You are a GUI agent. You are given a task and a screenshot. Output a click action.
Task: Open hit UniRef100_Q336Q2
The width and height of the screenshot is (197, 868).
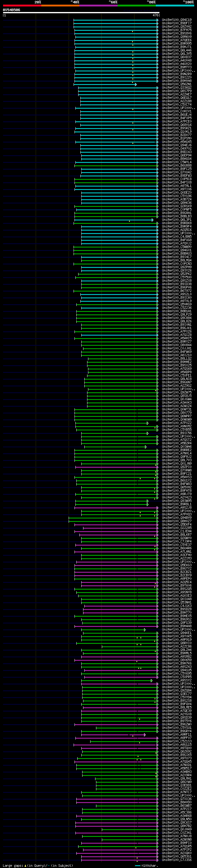coord(177,88)
